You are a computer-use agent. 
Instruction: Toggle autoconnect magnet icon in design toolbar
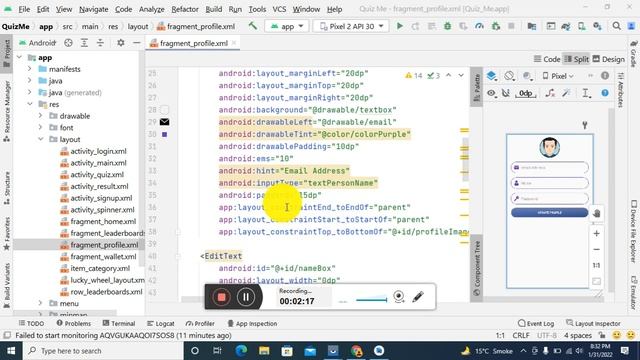506,93
